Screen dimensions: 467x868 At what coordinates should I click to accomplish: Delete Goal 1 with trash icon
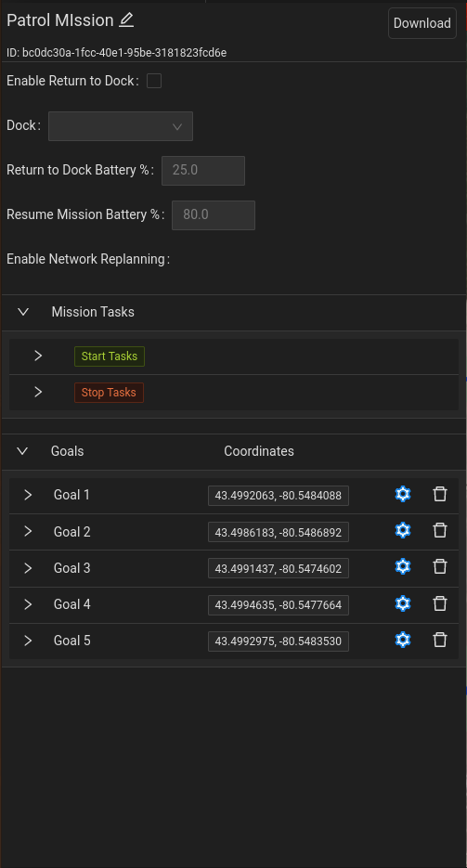440,494
